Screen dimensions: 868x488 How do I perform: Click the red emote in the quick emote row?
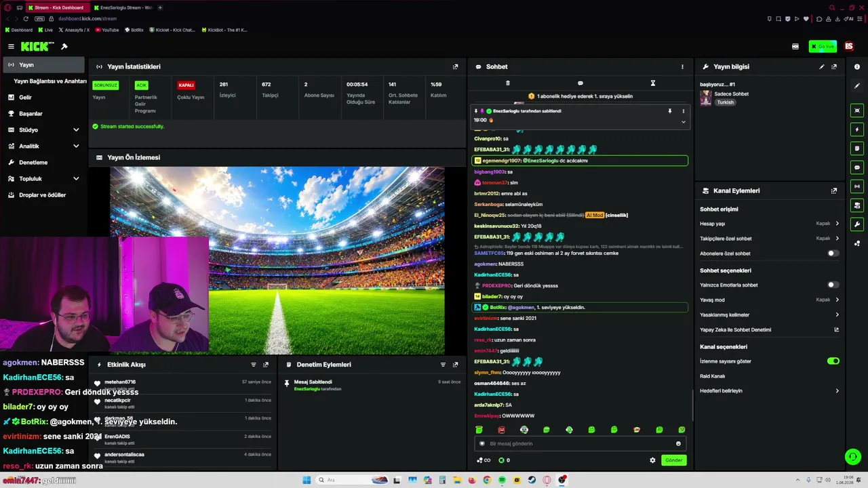click(x=501, y=430)
